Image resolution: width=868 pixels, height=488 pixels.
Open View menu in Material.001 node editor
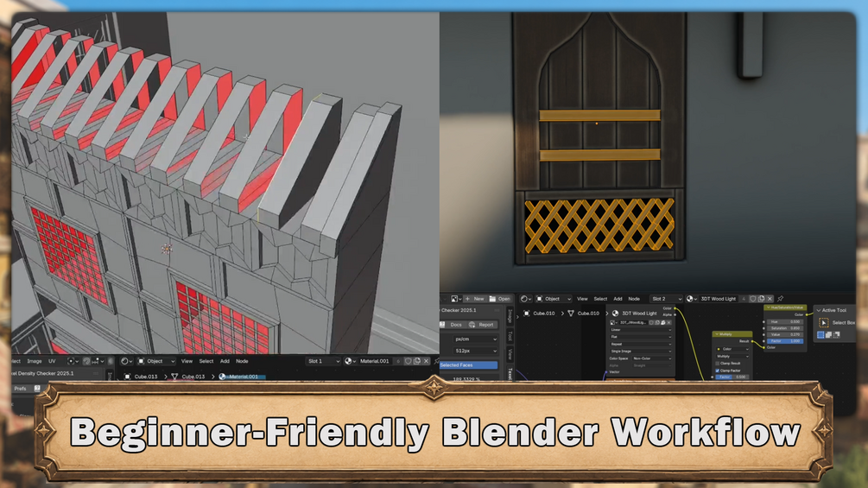pos(187,361)
